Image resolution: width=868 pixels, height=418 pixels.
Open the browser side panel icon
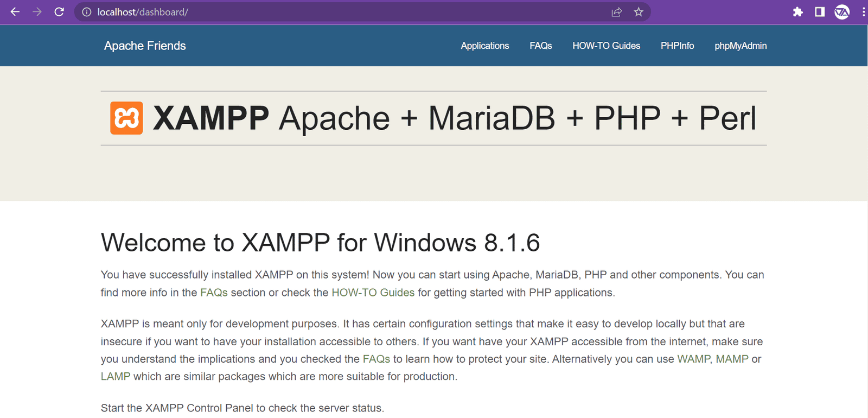820,12
